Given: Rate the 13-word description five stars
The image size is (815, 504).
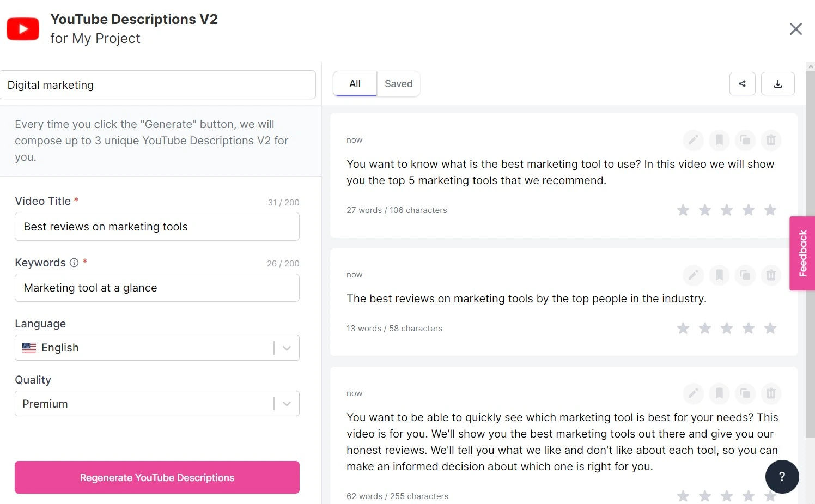Looking at the screenshot, I should (x=770, y=328).
